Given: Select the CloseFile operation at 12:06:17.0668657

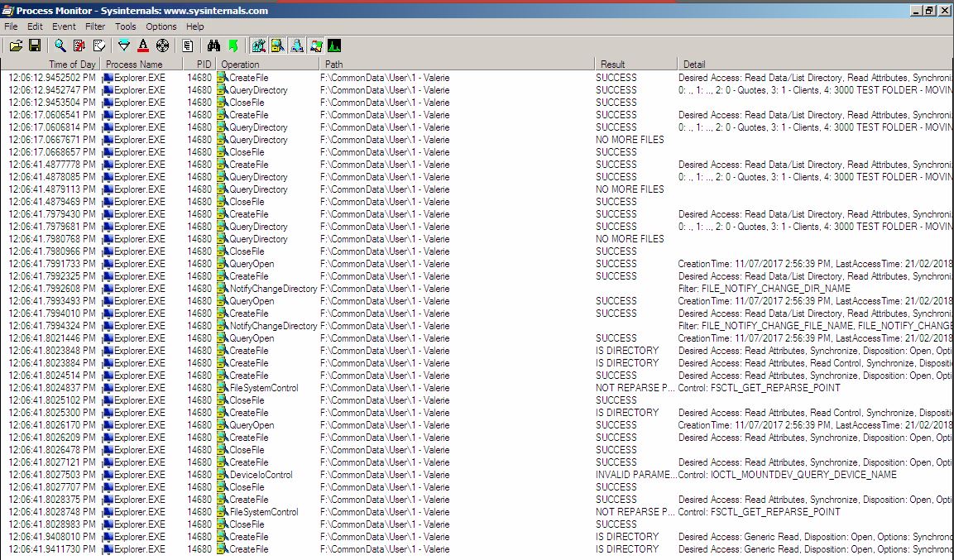Looking at the screenshot, I should click(247, 152).
